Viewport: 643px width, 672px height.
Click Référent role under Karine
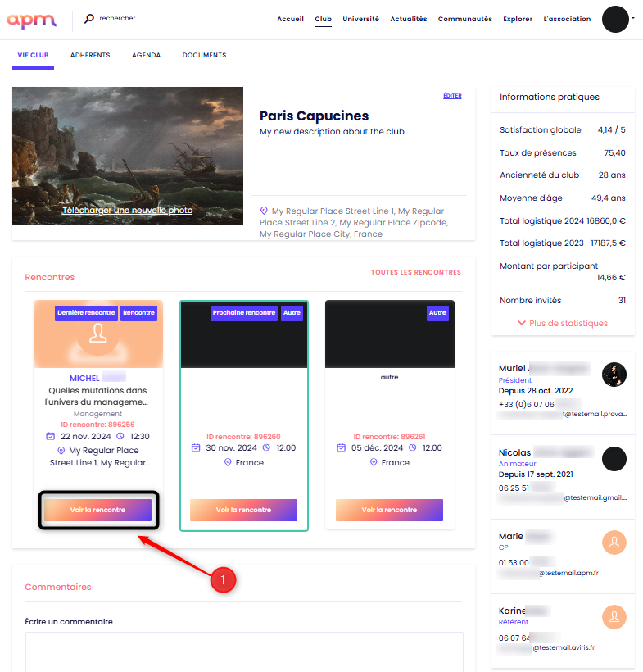point(514,622)
